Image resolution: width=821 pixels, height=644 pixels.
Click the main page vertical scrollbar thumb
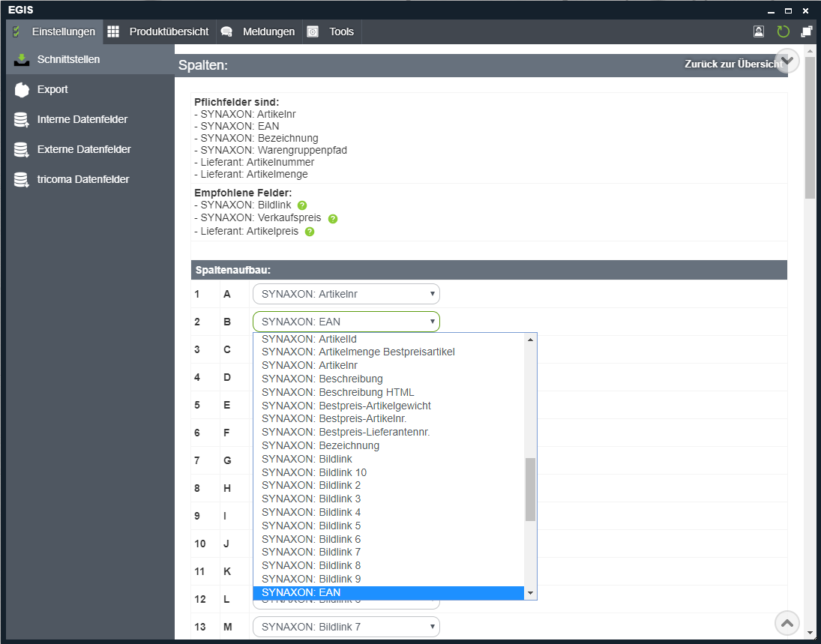pos(810,127)
